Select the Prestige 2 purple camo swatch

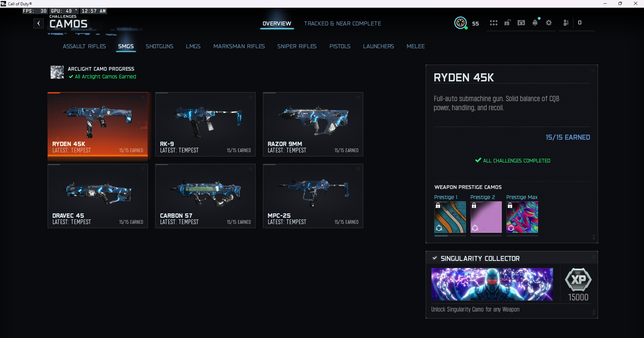pyautogui.click(x=486, y=217)
